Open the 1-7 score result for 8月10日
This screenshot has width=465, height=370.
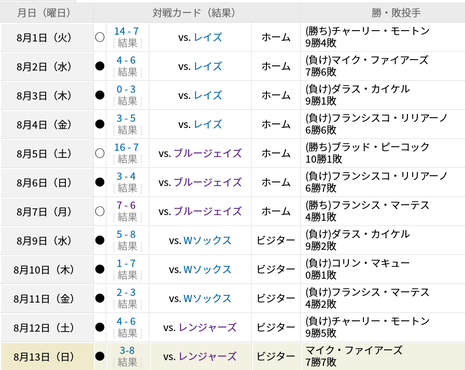(126, 263)
